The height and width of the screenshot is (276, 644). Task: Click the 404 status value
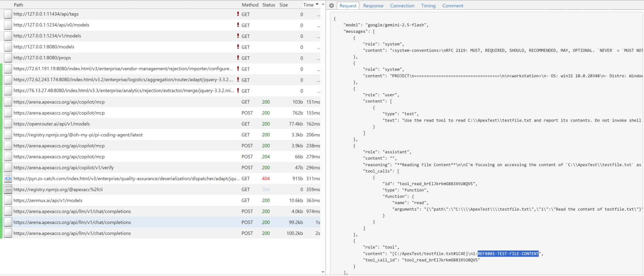[266, 178]
